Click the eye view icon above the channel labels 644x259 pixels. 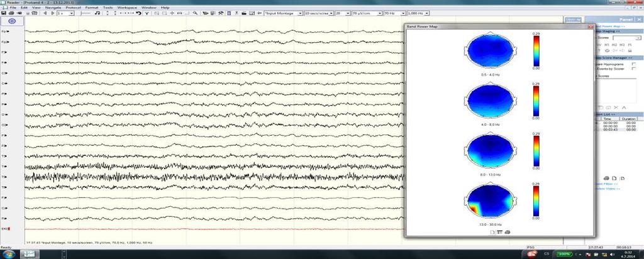pyautogui.click(x=12, y=21)
